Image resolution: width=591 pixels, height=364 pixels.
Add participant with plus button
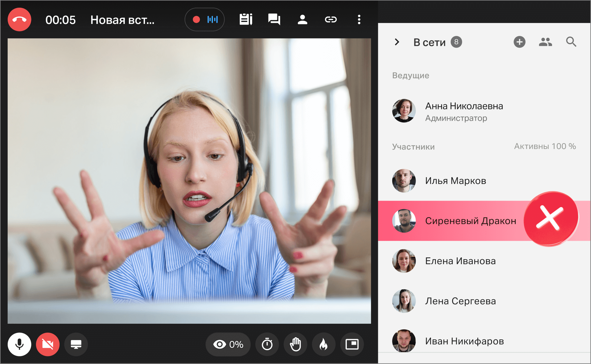click(519, 42)
